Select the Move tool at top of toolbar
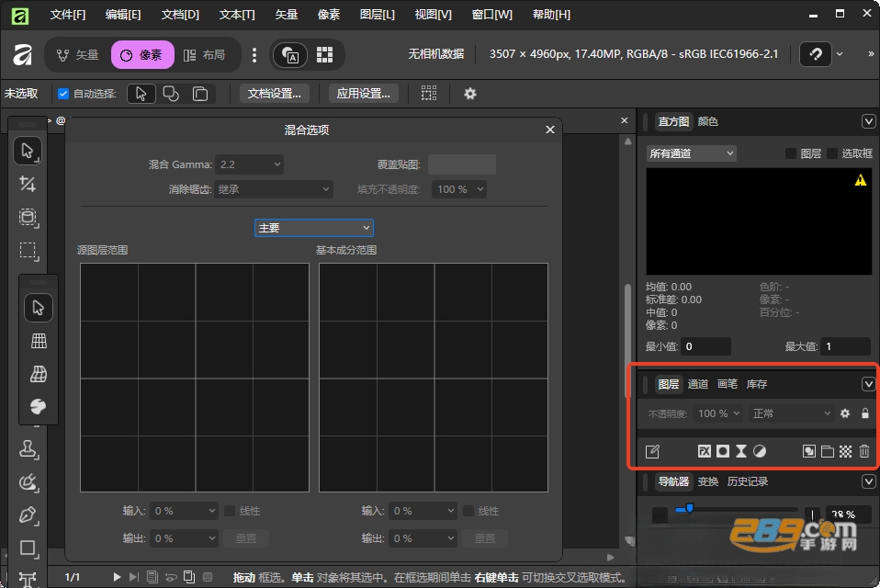The image size is (880, 588). pyautogui.click(x=28, y=151)
